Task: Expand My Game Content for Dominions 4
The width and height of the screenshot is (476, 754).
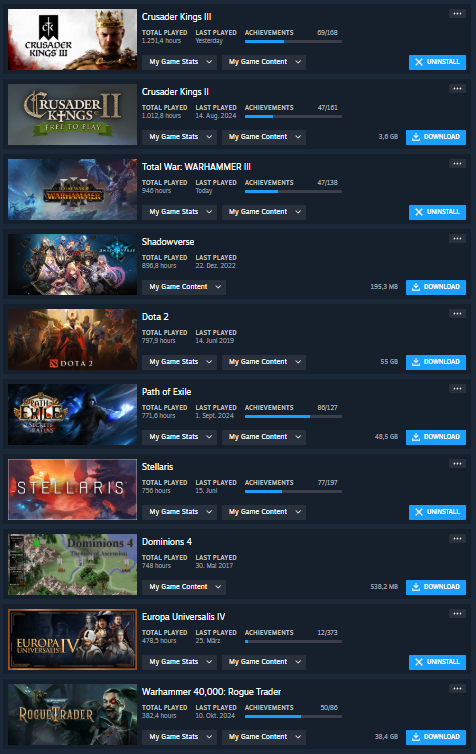Action: [184, 587]
